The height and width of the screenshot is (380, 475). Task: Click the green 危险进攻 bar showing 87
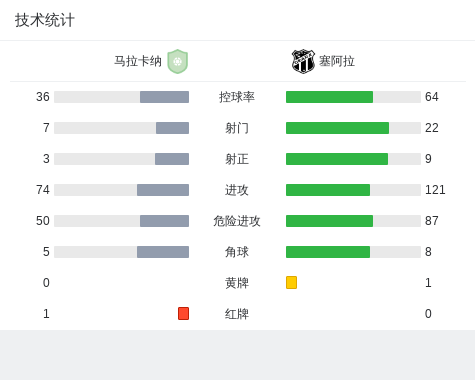click(x=329, y=221)
